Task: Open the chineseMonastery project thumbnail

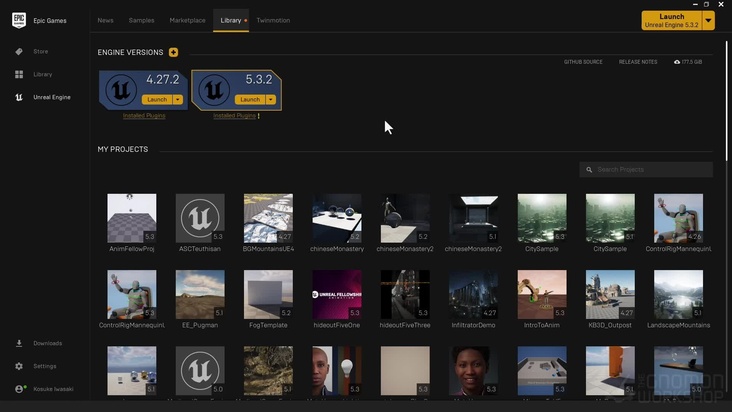Action: click(x=337, y=218)
